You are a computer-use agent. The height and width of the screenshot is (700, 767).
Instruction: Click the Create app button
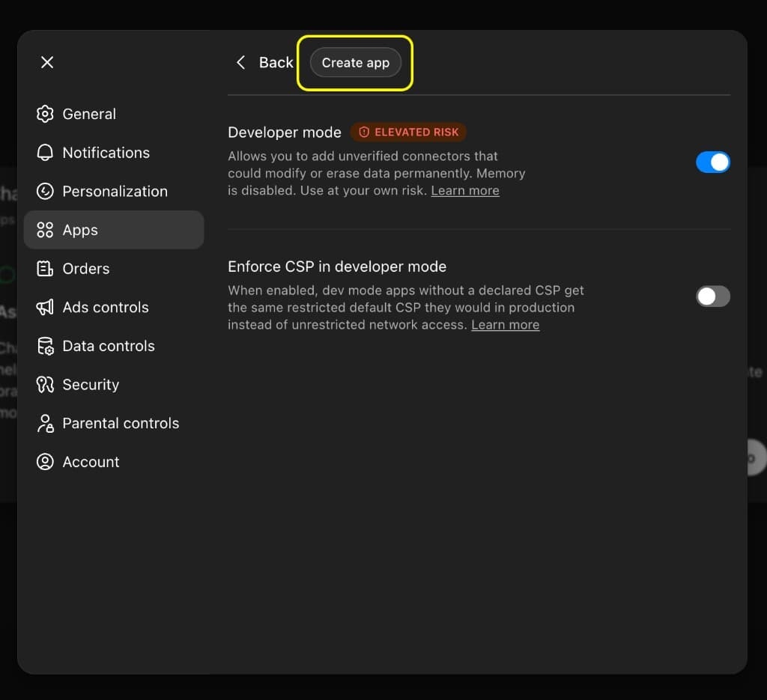coord(356,63)
